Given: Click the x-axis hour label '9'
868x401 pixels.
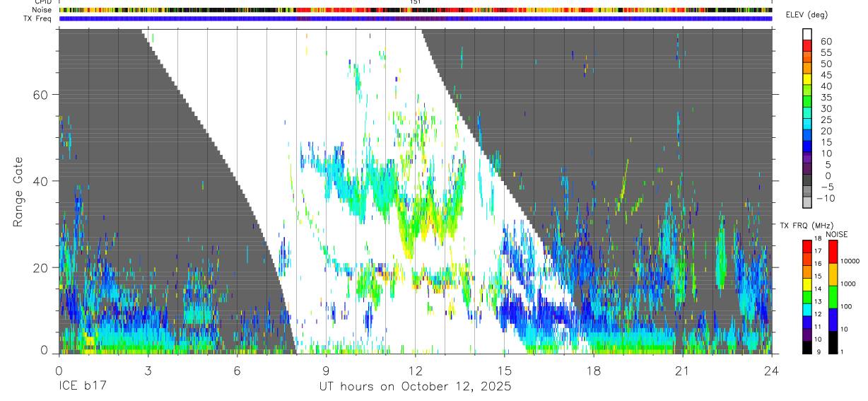Looking at the screenshot, I should tap(327, 370).
